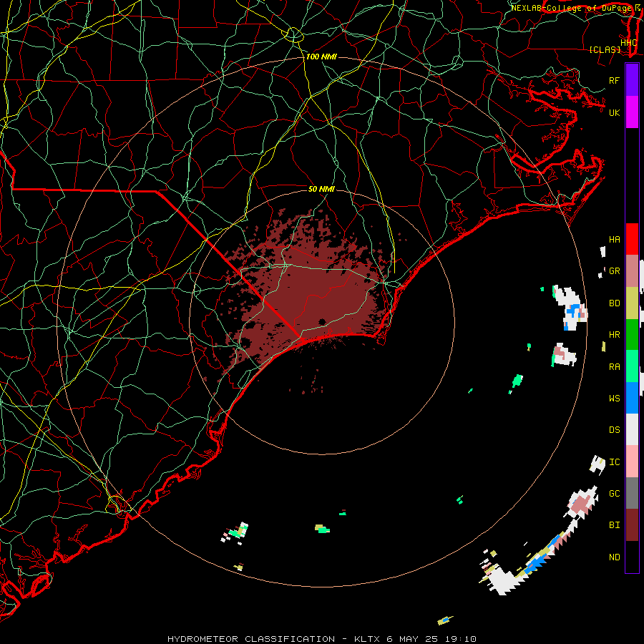Select the olive yellow BD legend swatch
Viewport: 644px width, 644px height.
click(x=632, y=303)
